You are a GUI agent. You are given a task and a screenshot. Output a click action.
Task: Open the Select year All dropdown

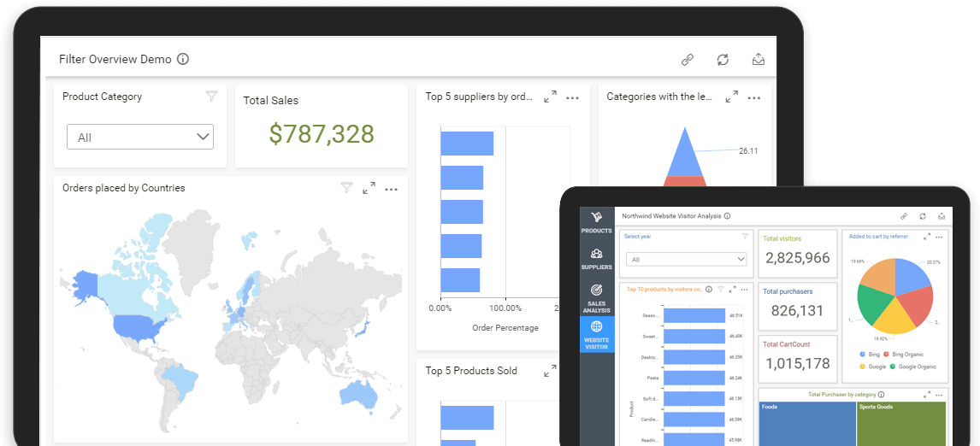tap(687, 259)
